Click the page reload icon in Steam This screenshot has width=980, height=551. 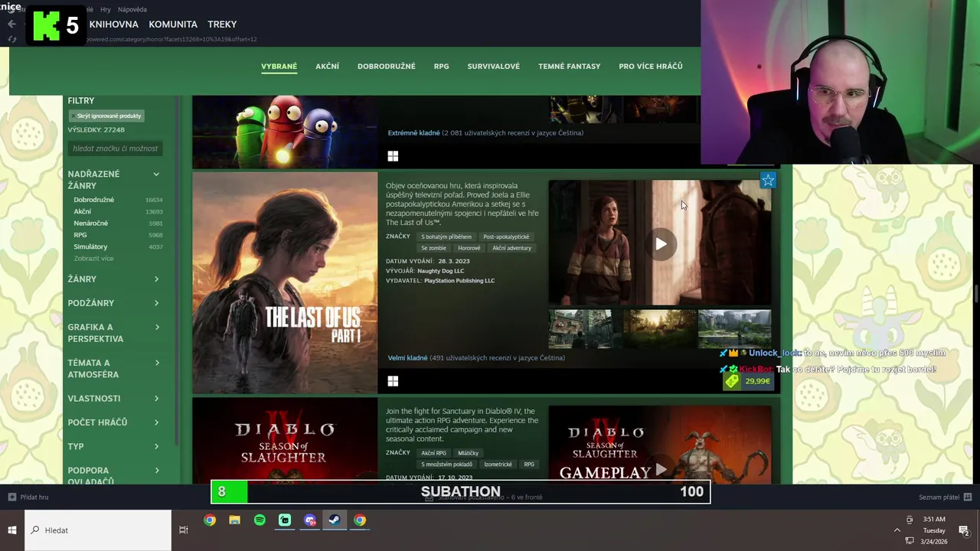(x=11, y=39)
